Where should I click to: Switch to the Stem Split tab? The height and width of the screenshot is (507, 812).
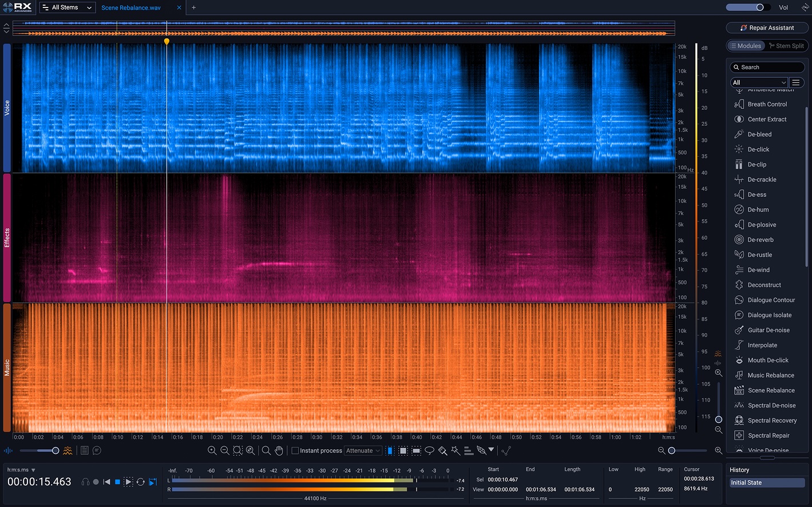[786, 46]
